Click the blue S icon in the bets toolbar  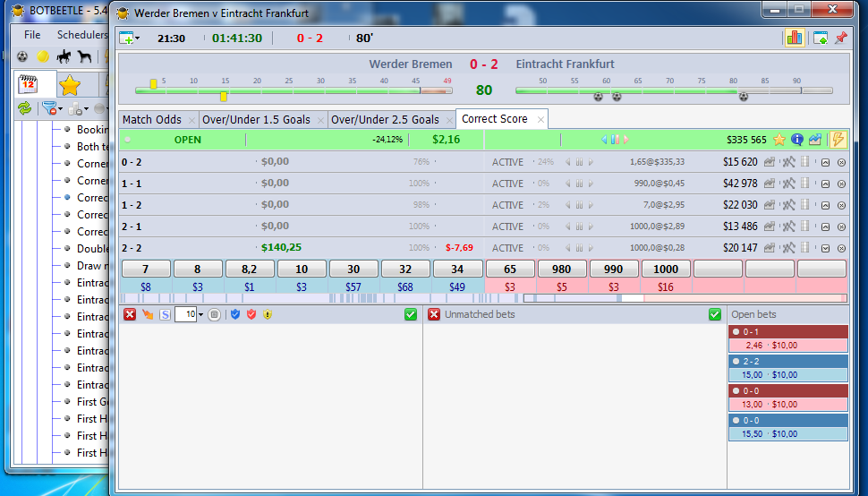click(165, 314)
